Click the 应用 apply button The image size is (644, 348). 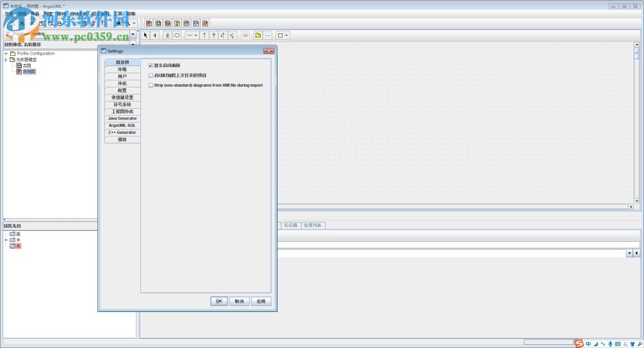point(261,301)
